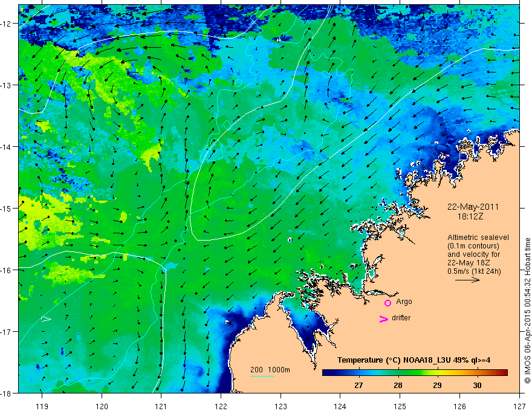Screen dimensions: 532x411
Task: Click latitude axis label -15
Action: click(7, 208)
